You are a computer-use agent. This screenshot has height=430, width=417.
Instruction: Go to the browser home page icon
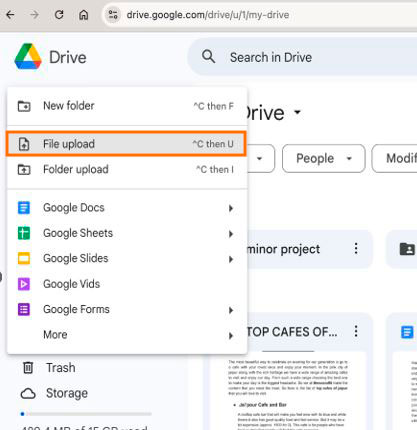pyautogui.click(x=83, y=15)
